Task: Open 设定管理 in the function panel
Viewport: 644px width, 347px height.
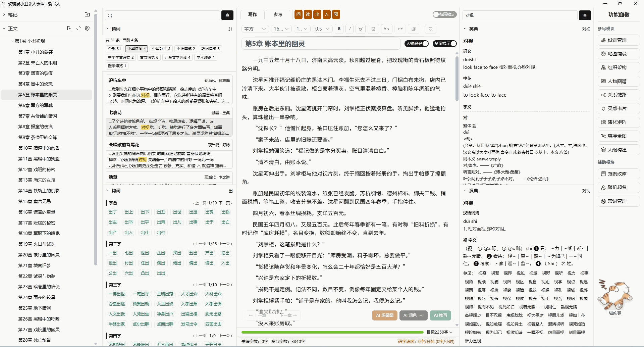Action: (x=619, y=40)
